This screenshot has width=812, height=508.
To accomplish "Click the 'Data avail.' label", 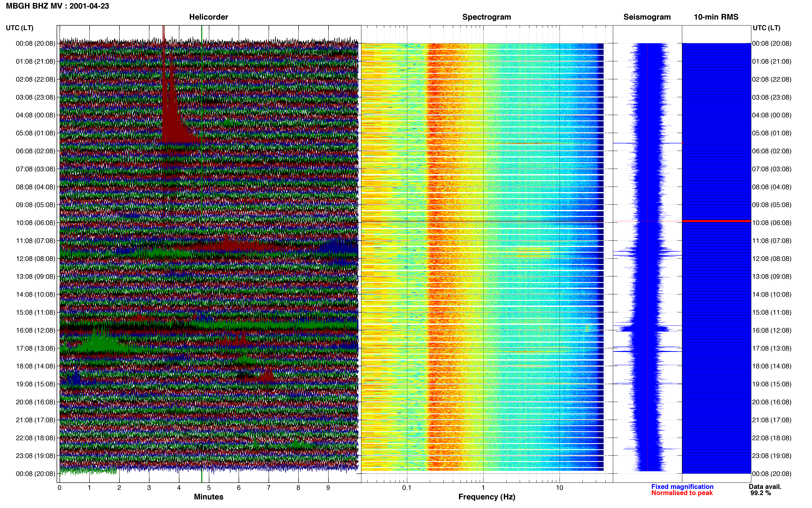I will [765, 486].
